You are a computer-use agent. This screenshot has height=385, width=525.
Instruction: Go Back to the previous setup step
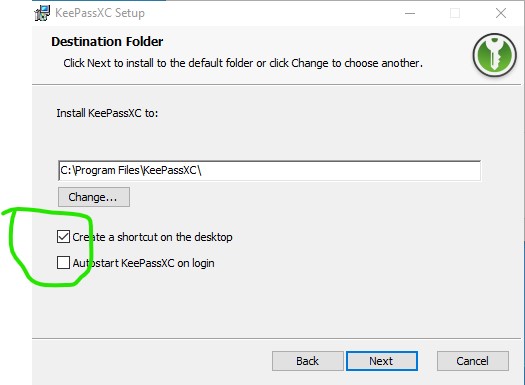(308, 361)
